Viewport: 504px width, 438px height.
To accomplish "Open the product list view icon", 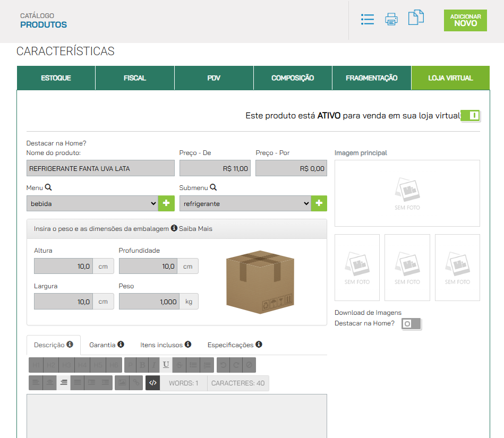I will point(367,20).
